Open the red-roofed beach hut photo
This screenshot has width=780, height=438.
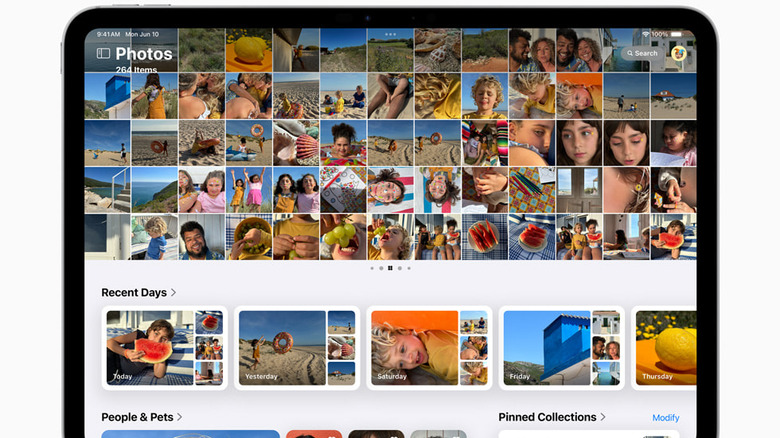coord(674,96)
